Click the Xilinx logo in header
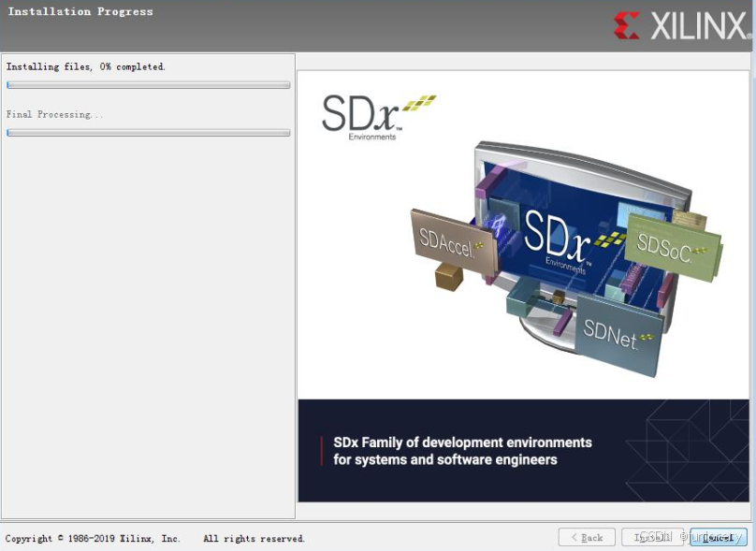The image size is (756, 551). tap(682, 25)
